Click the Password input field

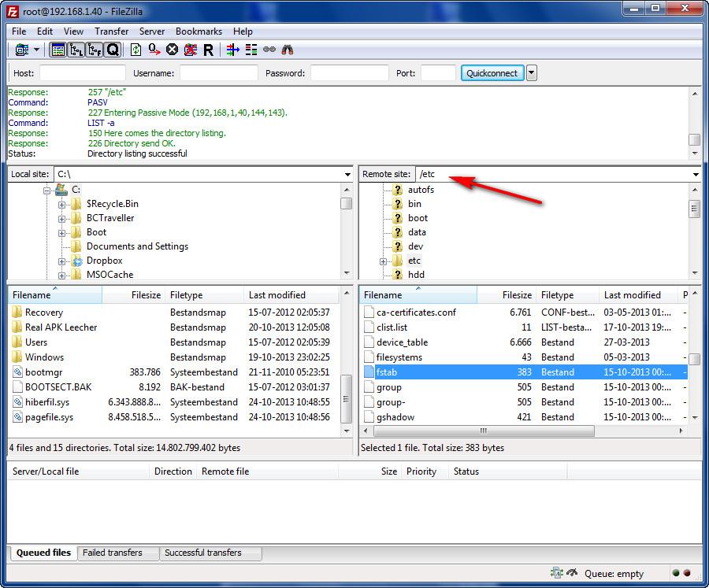[350, 72]
